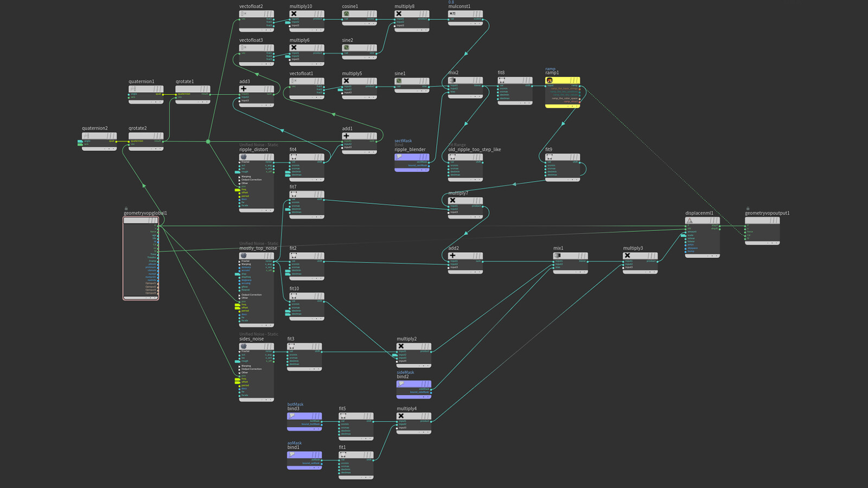Click the multiply2 node's X icon
The height and width of the screenshot is (488, 868).
point(401,346)
